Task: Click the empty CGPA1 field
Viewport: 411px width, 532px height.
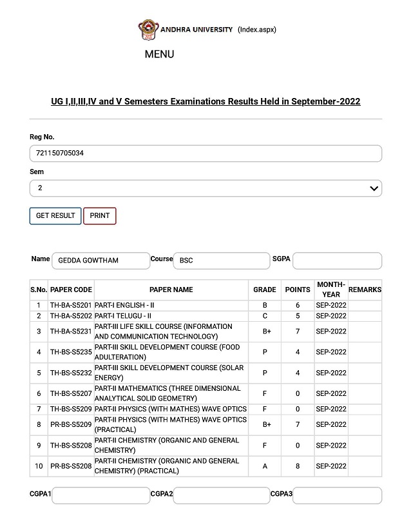Action: point(101,495)
